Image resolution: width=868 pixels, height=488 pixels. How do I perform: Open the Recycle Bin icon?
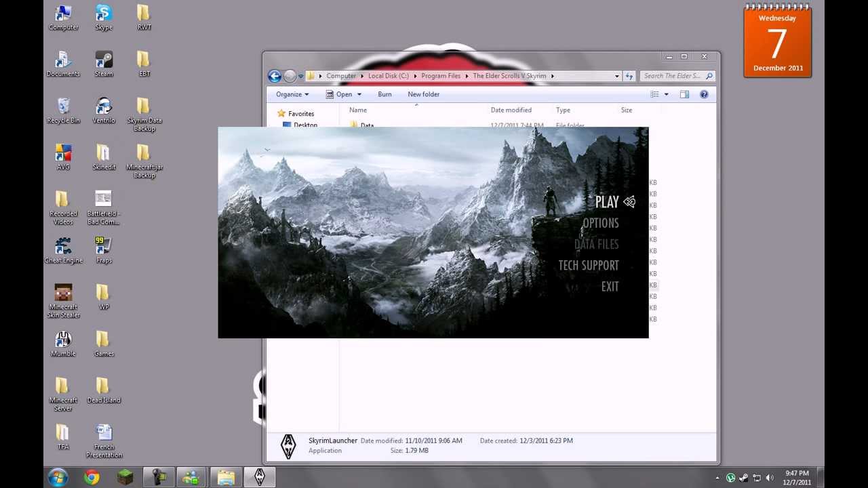pyautogui.click(x=63, y=111)
